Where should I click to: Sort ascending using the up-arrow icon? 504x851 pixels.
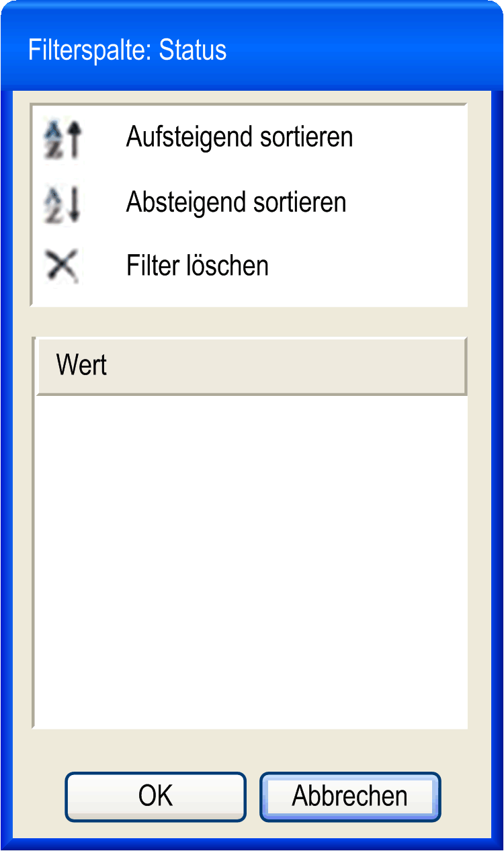[62, 139]
